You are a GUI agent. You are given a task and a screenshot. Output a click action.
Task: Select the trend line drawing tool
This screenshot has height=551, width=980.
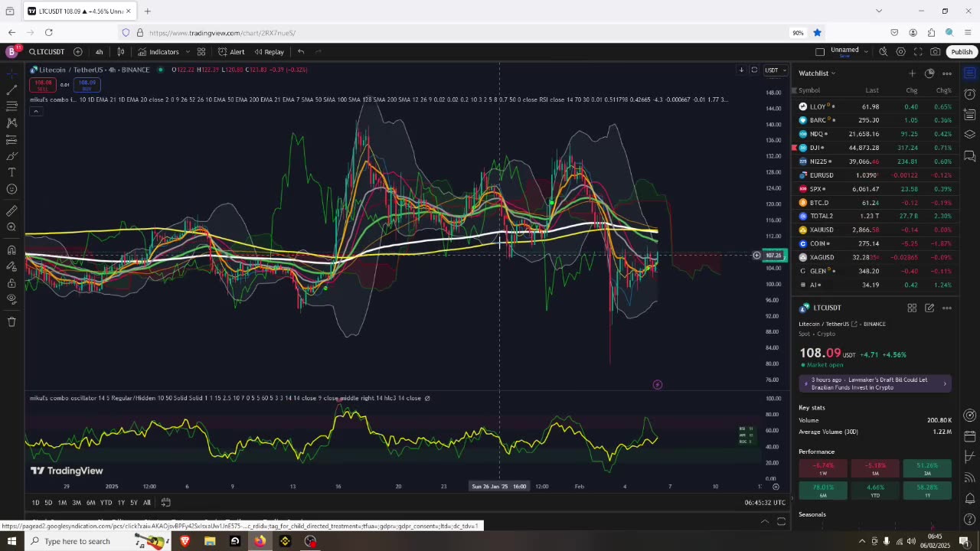(11, 90)
